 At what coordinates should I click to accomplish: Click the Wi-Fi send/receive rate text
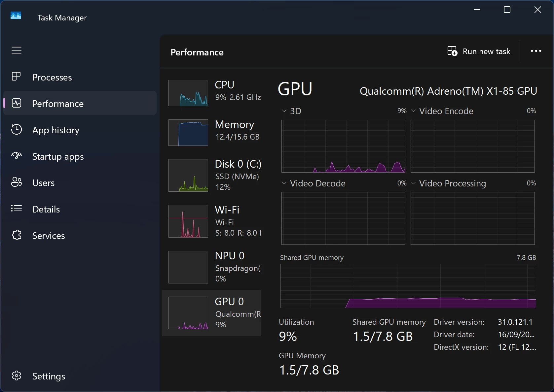(238, 233)
